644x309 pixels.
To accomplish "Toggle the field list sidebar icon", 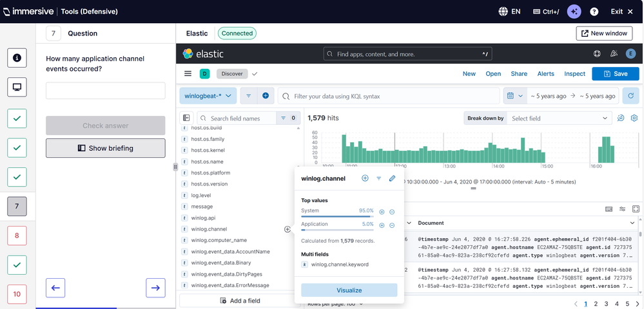I will coord(186,118).
